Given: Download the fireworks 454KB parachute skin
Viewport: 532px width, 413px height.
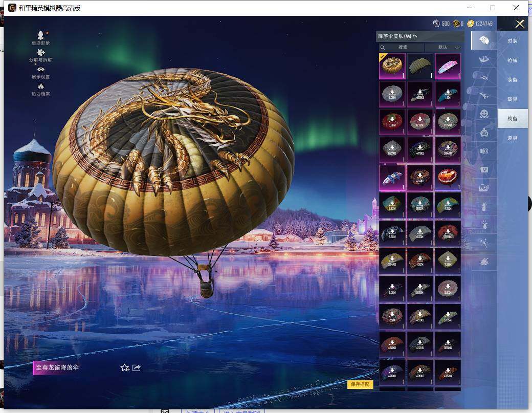Looking at the screenshot, I should (419, 178).
